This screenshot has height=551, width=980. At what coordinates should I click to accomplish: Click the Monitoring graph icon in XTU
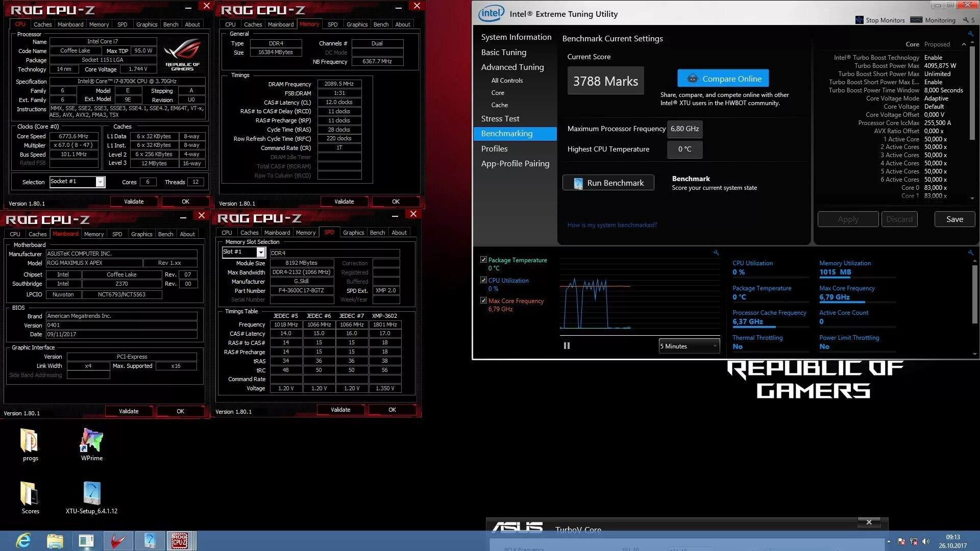(x=917, y=20)
